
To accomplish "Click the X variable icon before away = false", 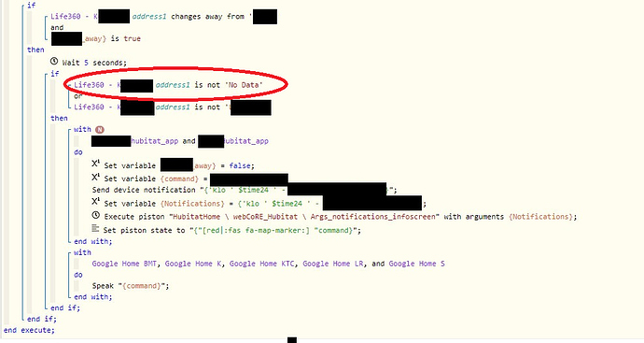I will pyautogui.click(x=96, y=164).
